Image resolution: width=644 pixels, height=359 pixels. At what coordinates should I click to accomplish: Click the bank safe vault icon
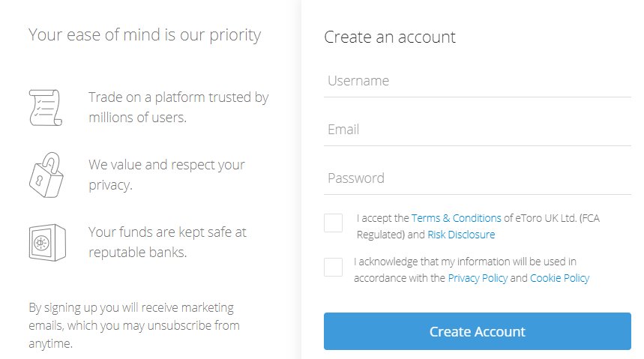click(x=47, y=242)
